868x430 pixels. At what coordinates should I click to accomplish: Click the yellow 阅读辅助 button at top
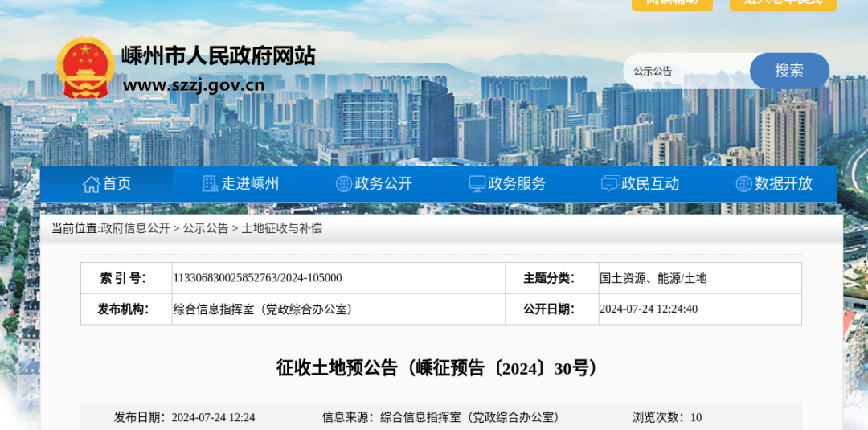click(x=672, y=3)
